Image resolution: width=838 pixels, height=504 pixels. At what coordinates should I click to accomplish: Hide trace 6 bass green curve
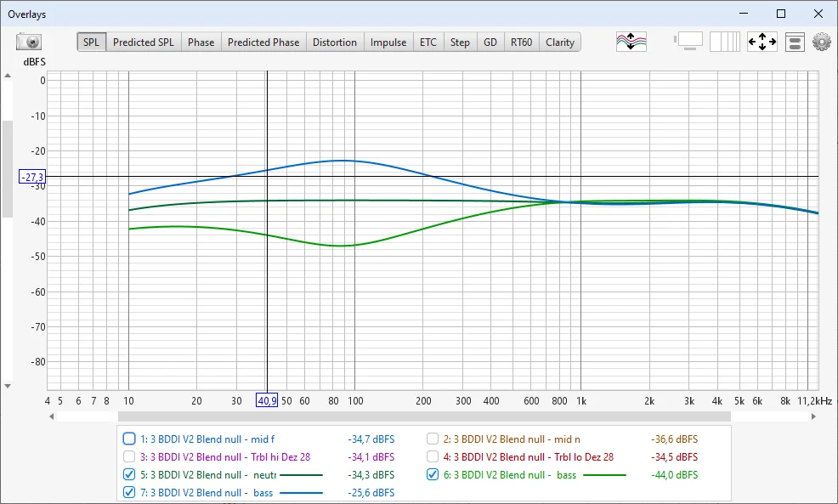[x=433, y=474]
